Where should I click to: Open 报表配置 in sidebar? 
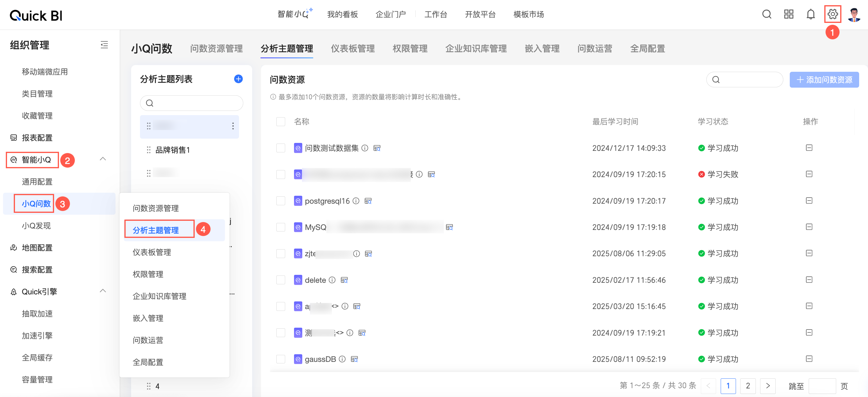[37, 138]
